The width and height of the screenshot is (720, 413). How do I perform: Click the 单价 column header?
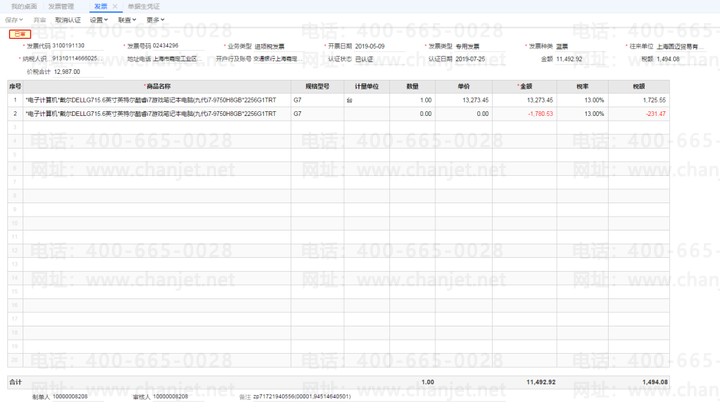[464, 86]
